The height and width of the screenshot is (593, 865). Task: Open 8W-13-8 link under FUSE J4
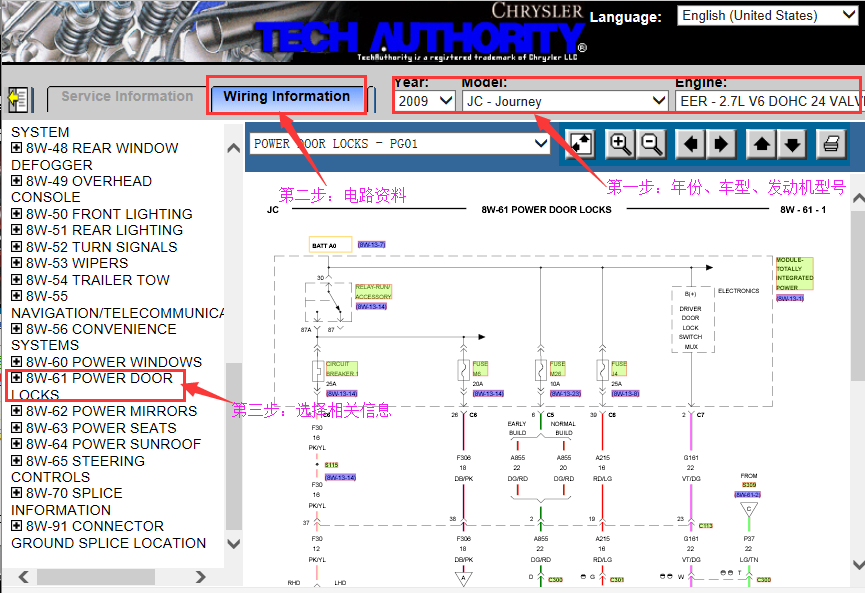tap(625, 393)
